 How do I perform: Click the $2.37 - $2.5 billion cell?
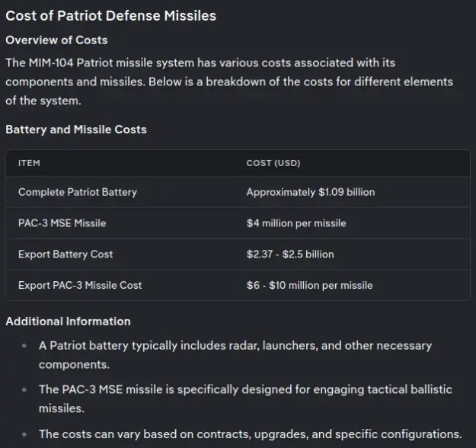tap(290, 254)
